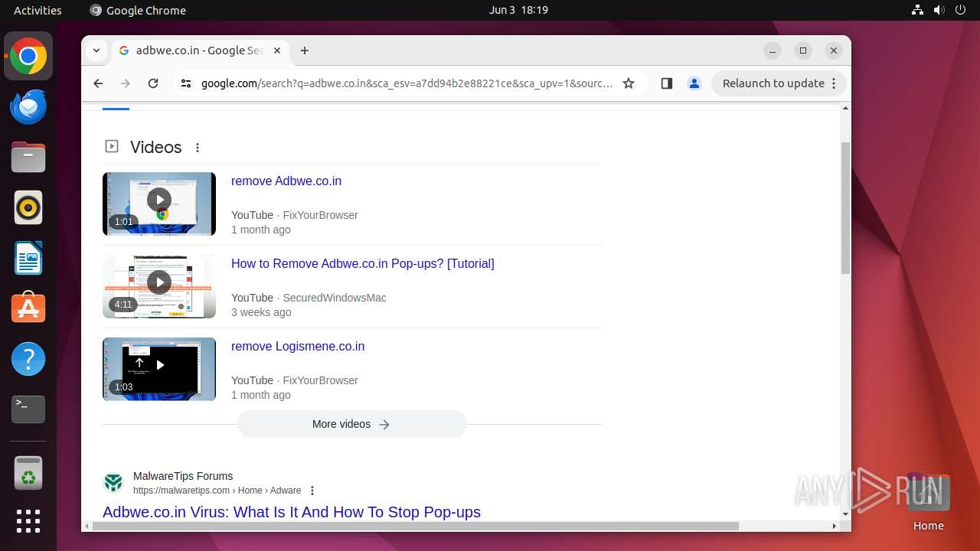Click MalwareTips Forums site name
Screen dimensions: 980x551
pyautogui.click(x=183, y=476)
